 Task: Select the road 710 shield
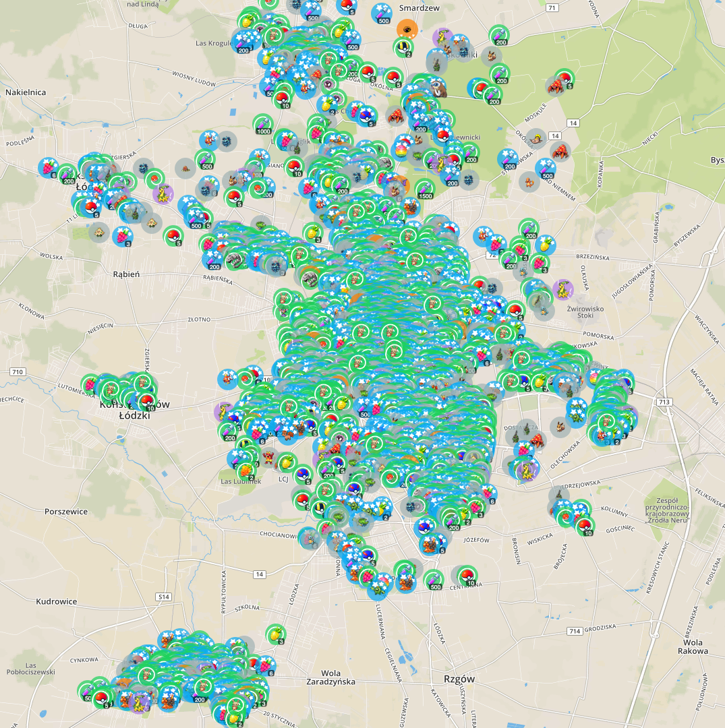(x=18, y=372)
